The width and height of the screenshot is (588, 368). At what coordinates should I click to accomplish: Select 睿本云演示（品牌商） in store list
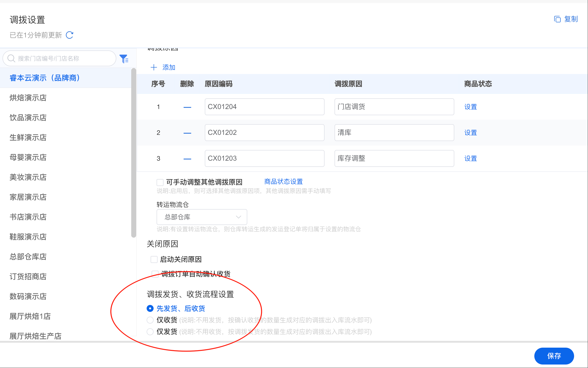tap(45, 78)
